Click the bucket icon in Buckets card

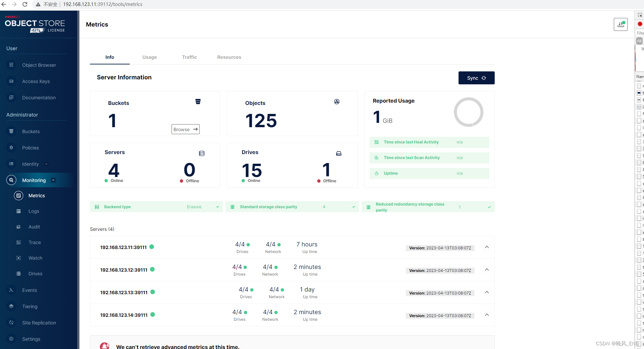point(198,102)
